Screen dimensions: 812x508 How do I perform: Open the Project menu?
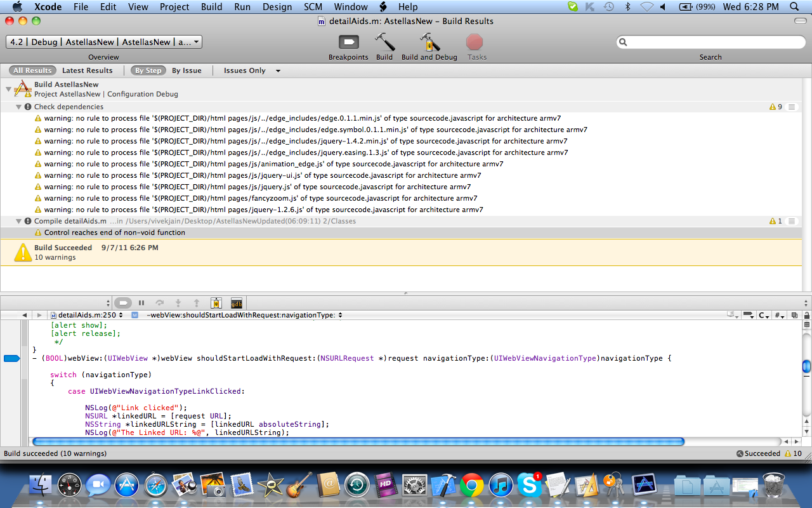pyautogui.click(x=174, y=7)
